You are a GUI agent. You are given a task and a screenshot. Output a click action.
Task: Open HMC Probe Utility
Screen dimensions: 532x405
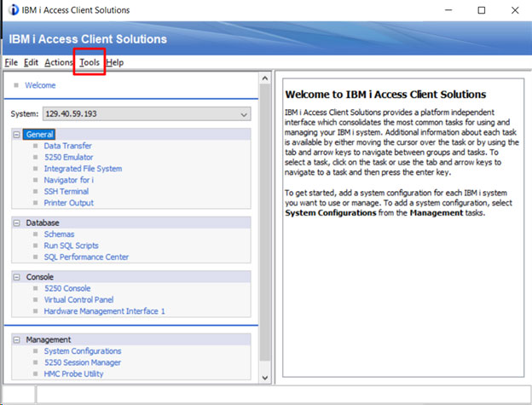(x=73, y=374)
